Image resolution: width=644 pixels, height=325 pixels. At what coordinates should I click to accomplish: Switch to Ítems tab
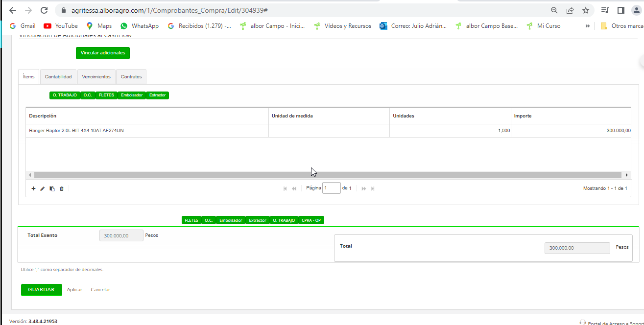tap(29, 77)
